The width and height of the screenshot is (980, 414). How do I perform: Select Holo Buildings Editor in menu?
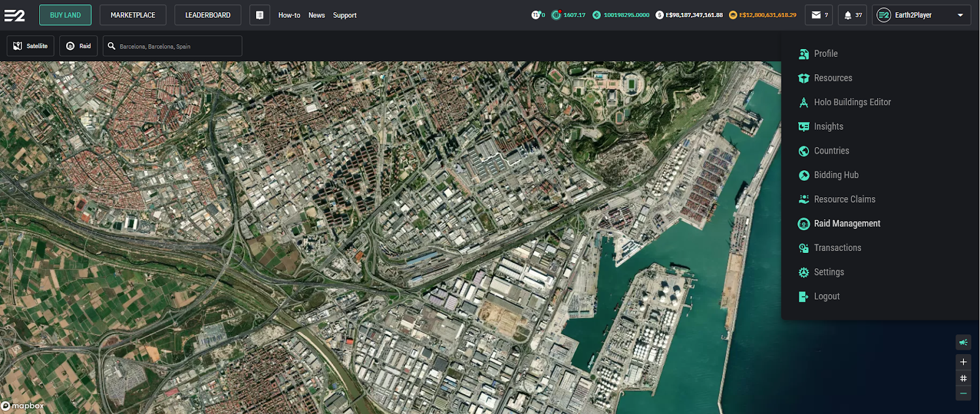point(852,102)
